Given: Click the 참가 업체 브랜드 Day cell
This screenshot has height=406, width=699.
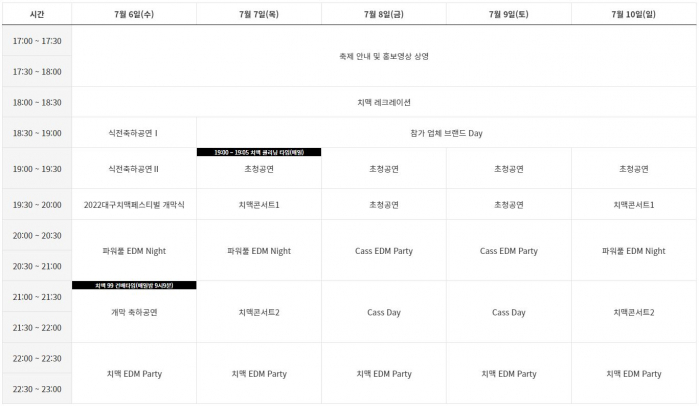Looking at the screenshot, I should tap(446, 133).
